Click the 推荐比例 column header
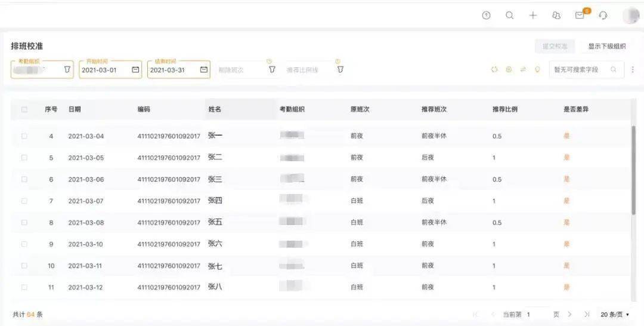 click(504, 109)
